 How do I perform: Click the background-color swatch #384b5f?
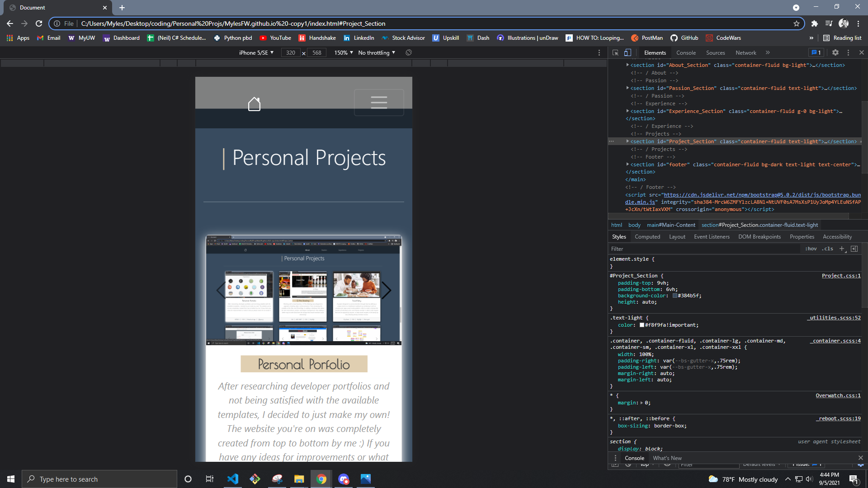coord(673,295)
